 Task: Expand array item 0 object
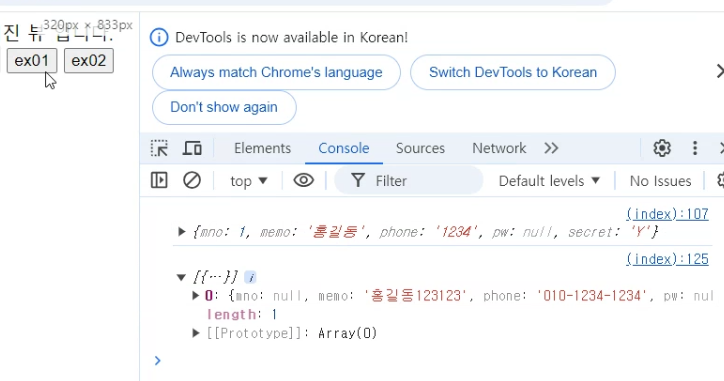point(196,295)
